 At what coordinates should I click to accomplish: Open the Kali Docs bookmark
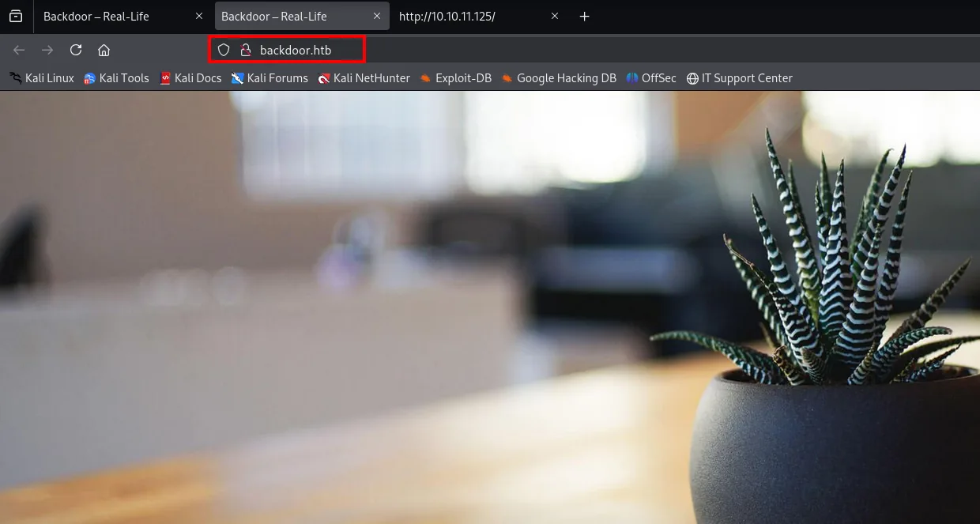(x=190, y=77)
